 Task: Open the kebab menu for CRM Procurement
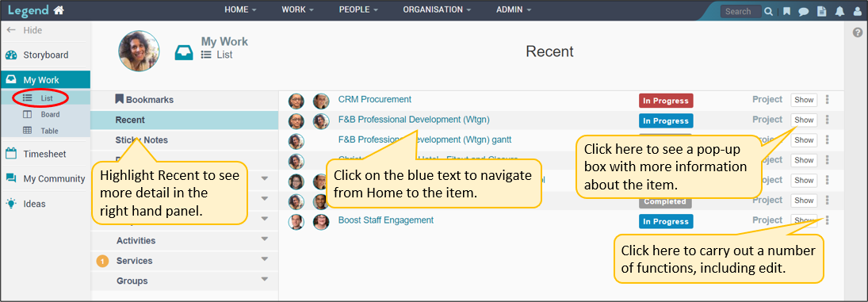827,100
